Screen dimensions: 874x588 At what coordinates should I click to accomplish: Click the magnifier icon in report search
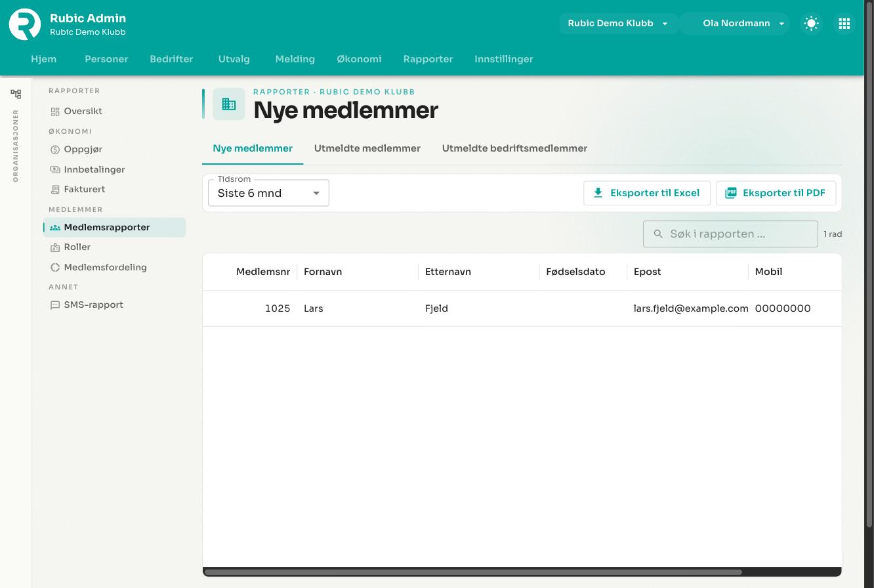click(658, 234)
